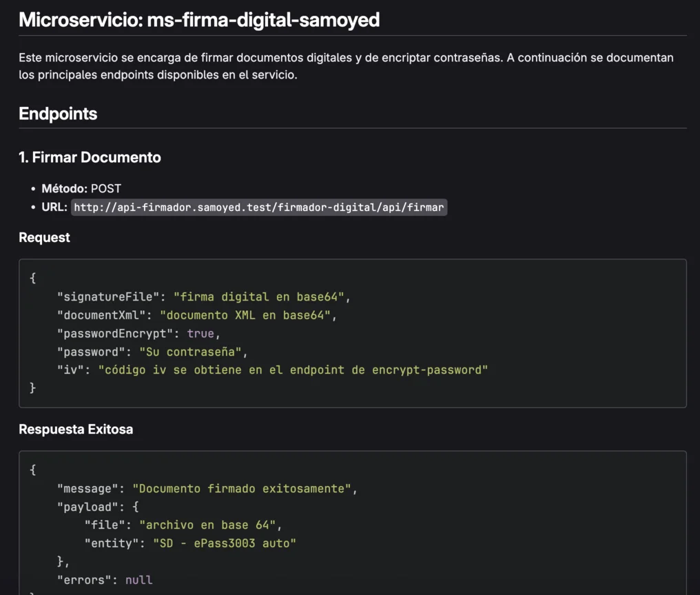Click the Endpoints section heading
Image resolution: width=700 pixels, height=595 pixels.
[x=58, y=113]
